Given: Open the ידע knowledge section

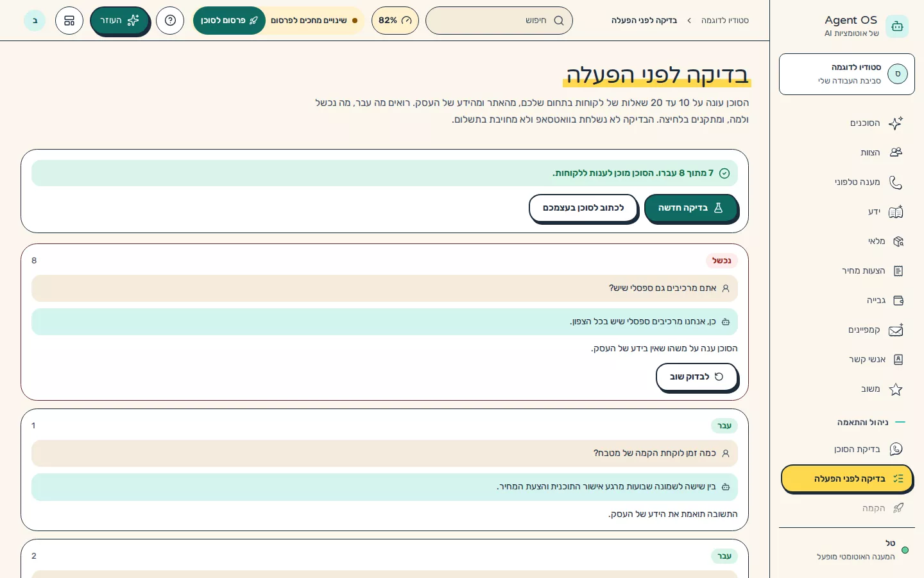Looking at the screenshot, I should click(x=846, y=212).
